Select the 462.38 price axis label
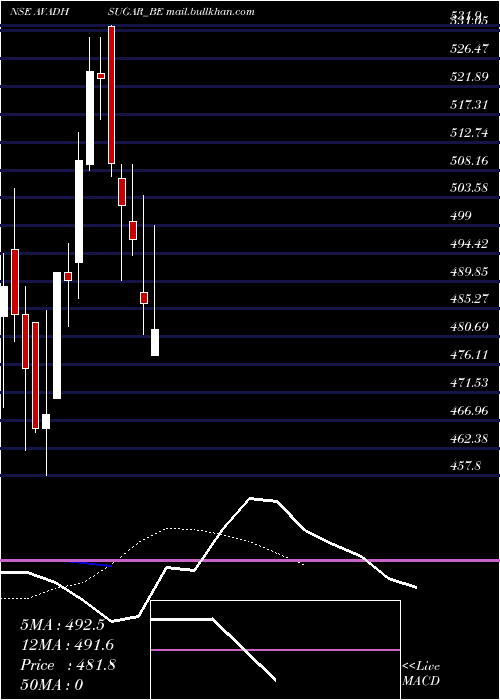The width and height of the screenshot is (500, 700). click(x=469, y=439)
